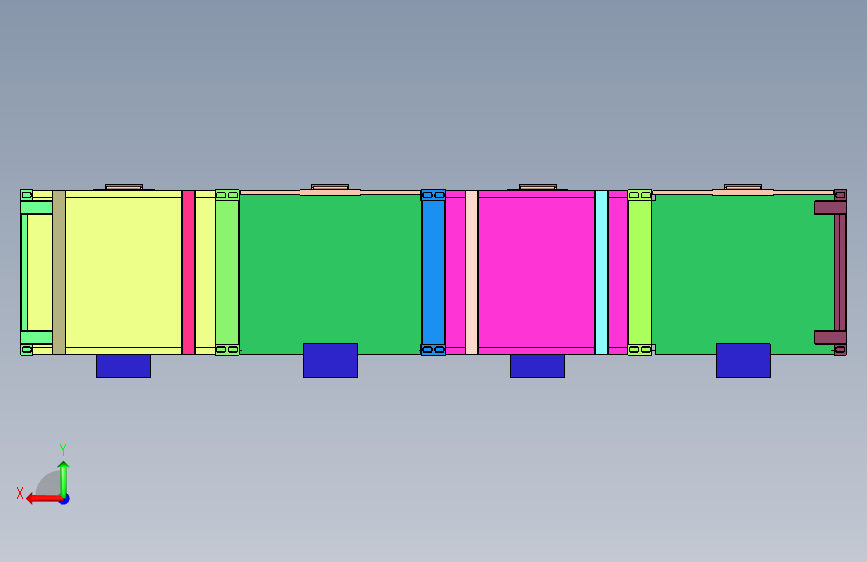Select the dark blue block under the yellow panel
The height and width of the screenshot is (562, 867).
pyautogui.click(x=123, y=366)
